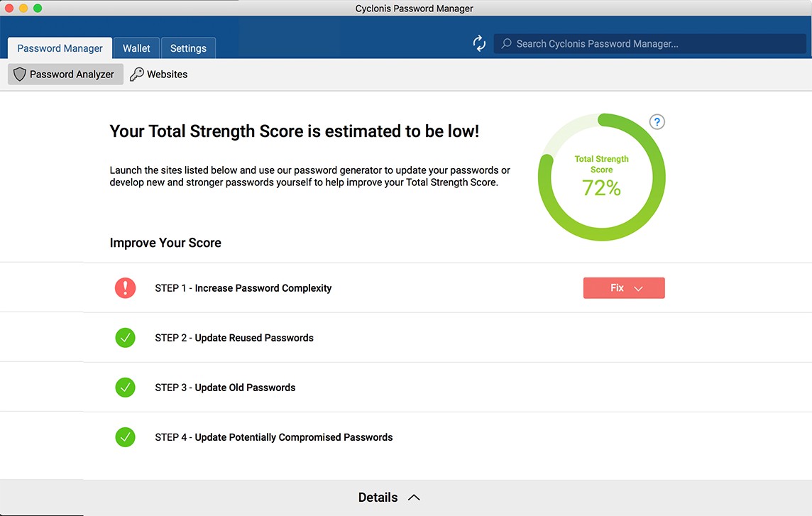Click the help question mark icon
Viewport: 812px width, 516px height.
point(657,122)
